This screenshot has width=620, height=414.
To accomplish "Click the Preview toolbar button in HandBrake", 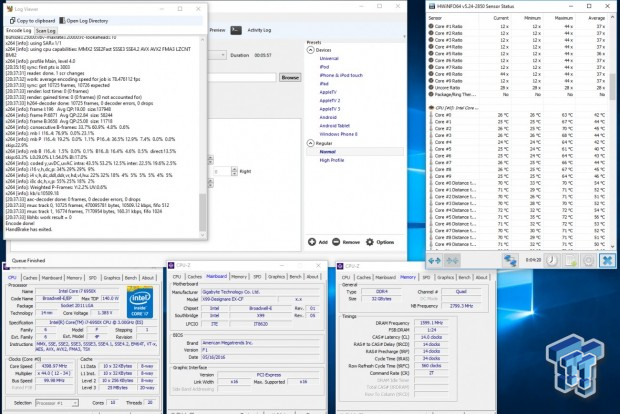I will click(217, 30).
